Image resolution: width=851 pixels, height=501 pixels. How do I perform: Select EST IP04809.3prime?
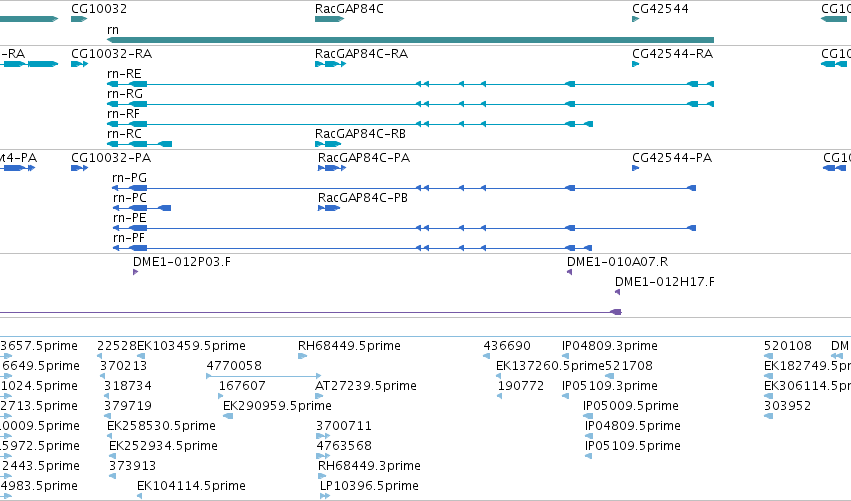(609, 346)
